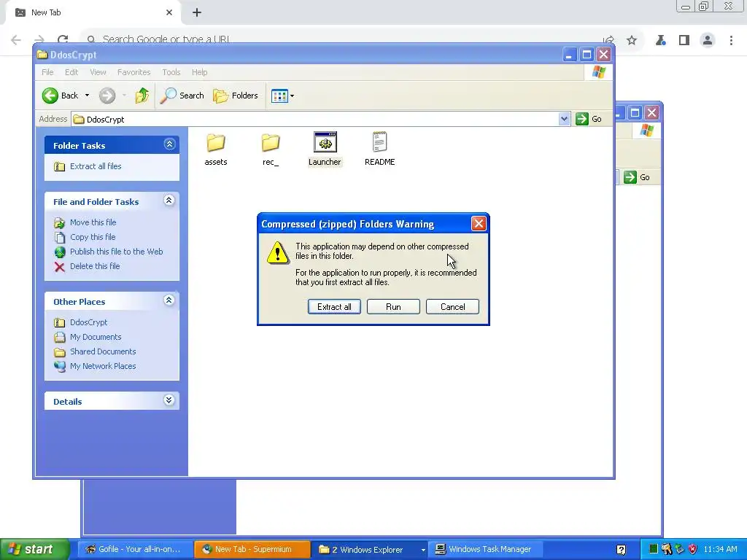The image size is (747, 560).
Task: Click Delete this file link
Action: [95, 266]
